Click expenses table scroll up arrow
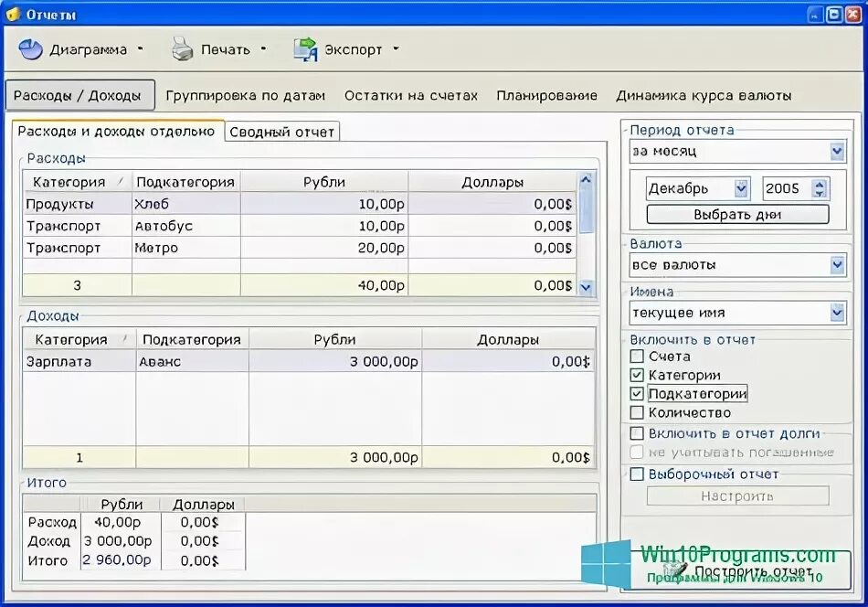Image resolution: width=868 pixels, height=607 pixels. (586, 179)
